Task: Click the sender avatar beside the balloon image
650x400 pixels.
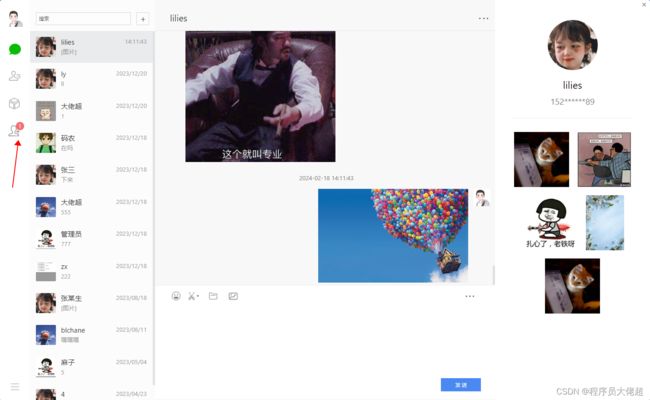Action: 481,198
